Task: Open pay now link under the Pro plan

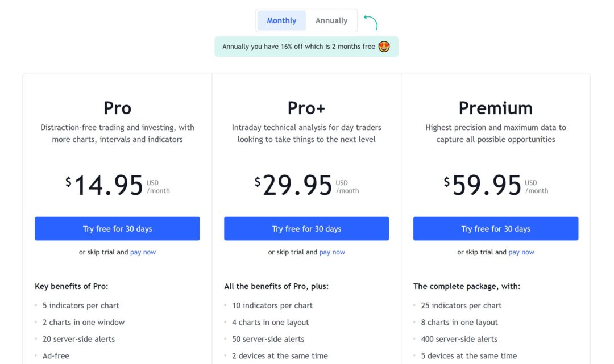Action: [143, 252]
